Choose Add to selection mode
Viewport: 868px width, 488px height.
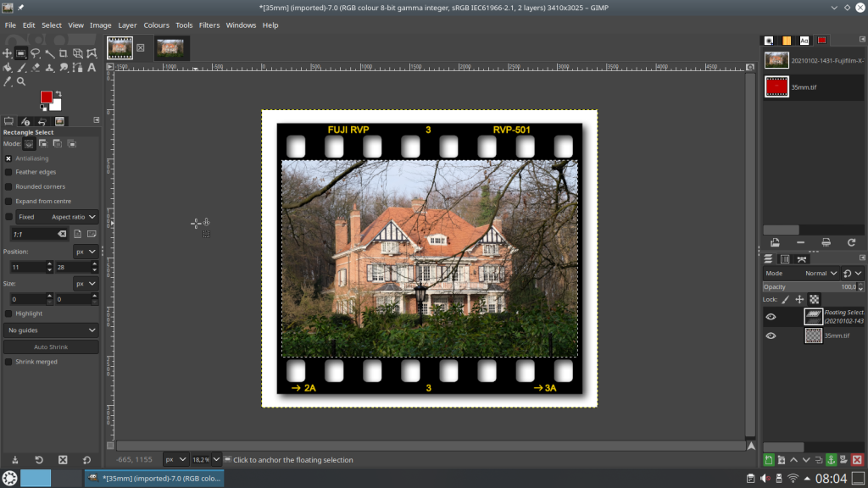click(43, 144)
